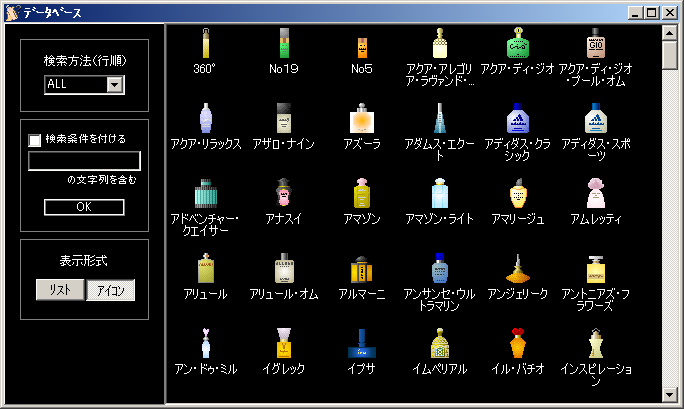The width and height of the screenshot is (684, 409).
Task: Select the インペリアル perfume icon
Action: coord(440,344)
